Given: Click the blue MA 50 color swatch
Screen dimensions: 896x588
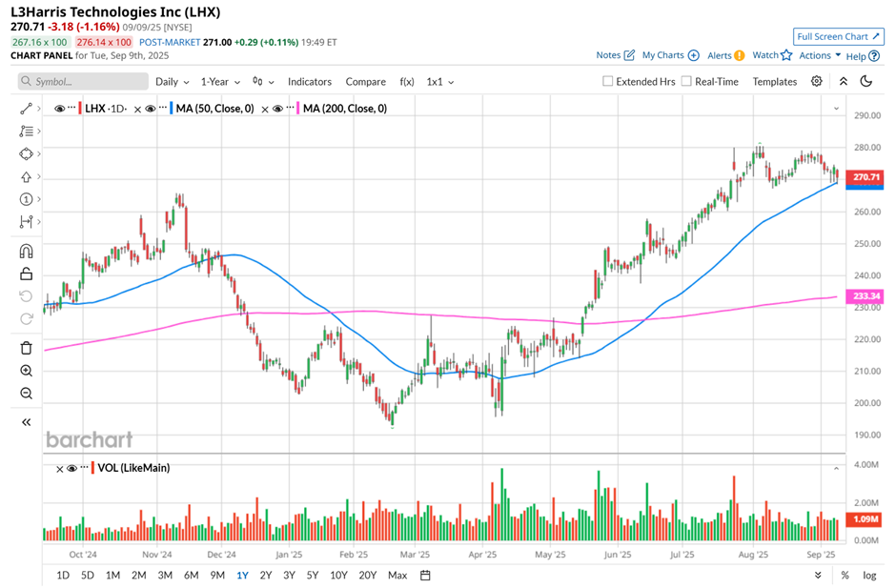Looking at the screenshot, I should tap(172, 108).
